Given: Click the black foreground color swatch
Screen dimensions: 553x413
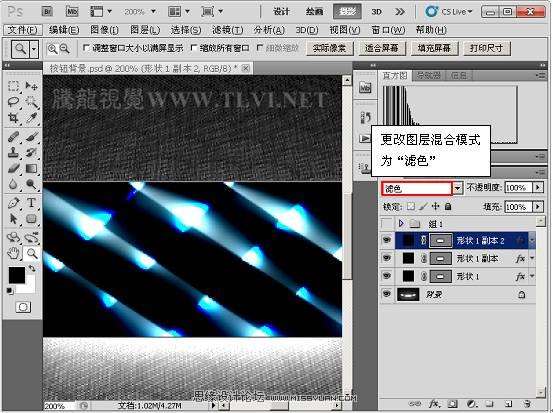Looking at the screenshot, I should [x=16, y=274].
